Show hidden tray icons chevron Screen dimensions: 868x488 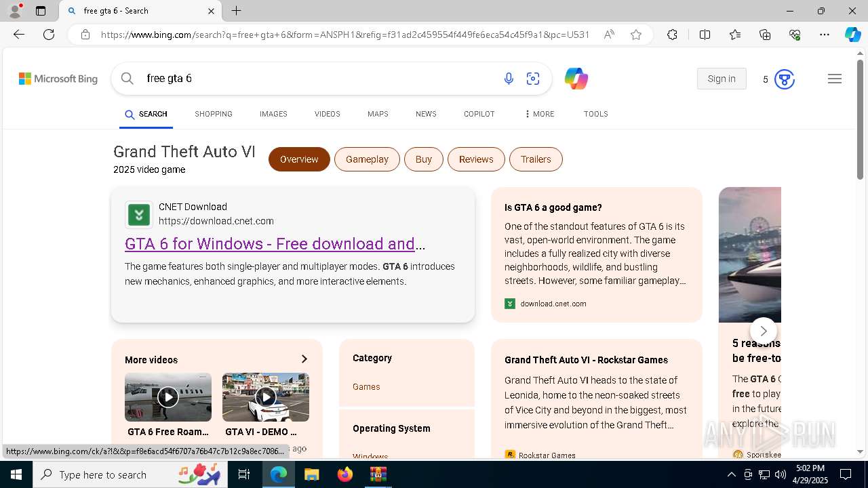click(731, 474)
